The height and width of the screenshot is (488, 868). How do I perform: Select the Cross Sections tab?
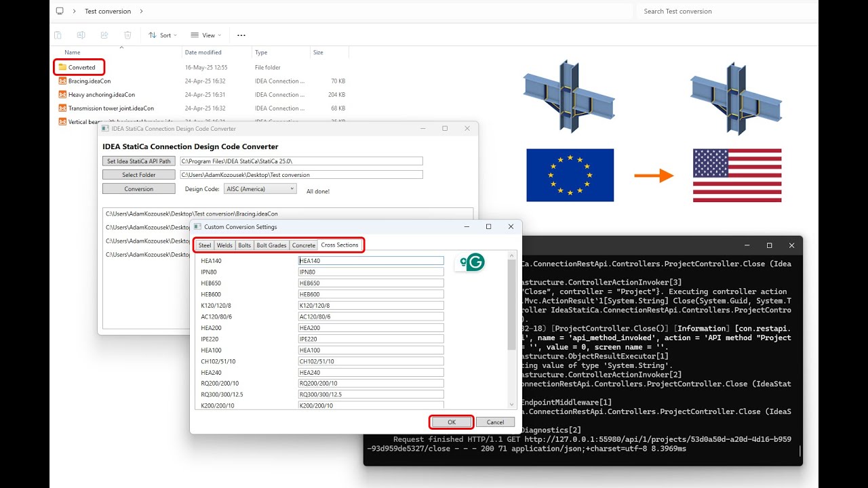[x=340, y=245]
